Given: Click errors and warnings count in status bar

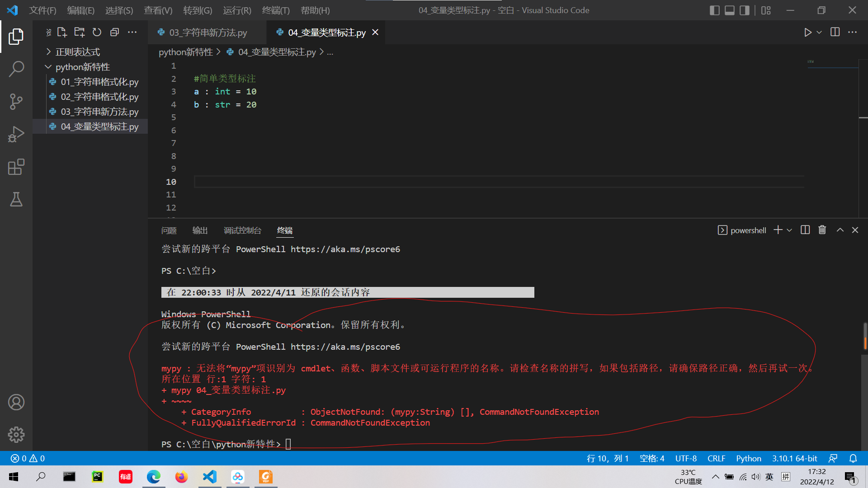Looking at the screenshot, I should coord(28,458).
